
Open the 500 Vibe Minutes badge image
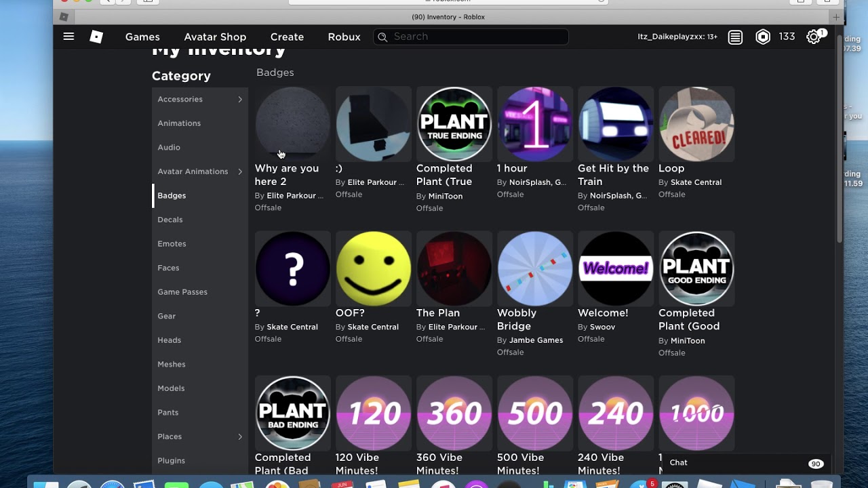click(x=535, y=413)
